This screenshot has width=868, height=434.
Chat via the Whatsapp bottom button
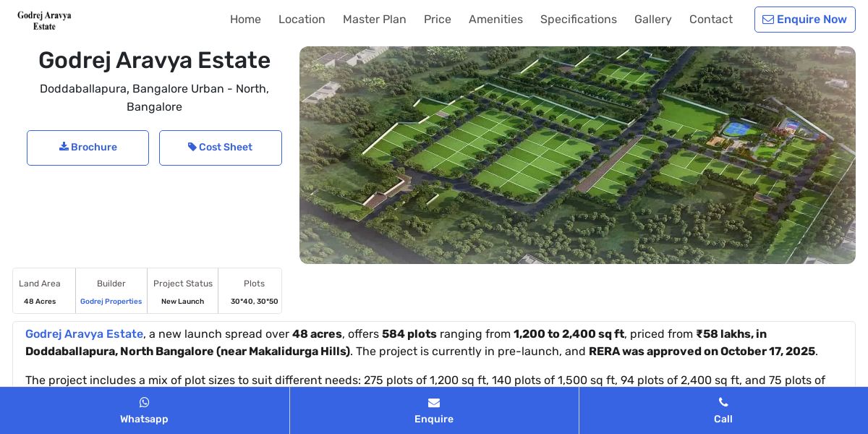145,411
